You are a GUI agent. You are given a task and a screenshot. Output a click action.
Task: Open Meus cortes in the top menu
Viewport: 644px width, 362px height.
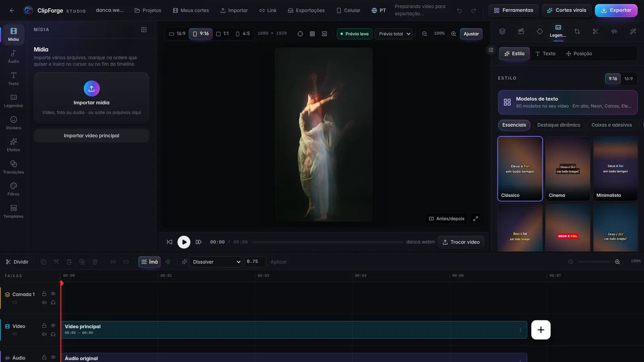(191, 10)
